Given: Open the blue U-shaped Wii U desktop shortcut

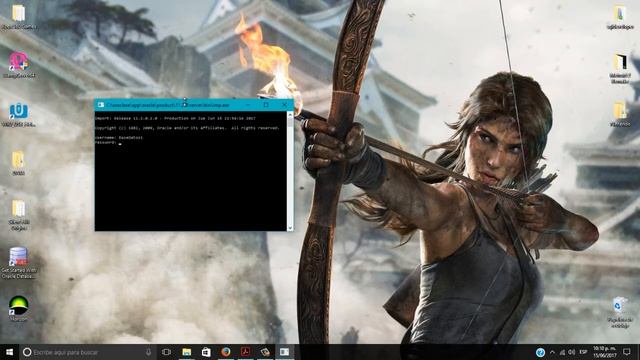Looking at the screenshot, I should (x=18, y=114).
